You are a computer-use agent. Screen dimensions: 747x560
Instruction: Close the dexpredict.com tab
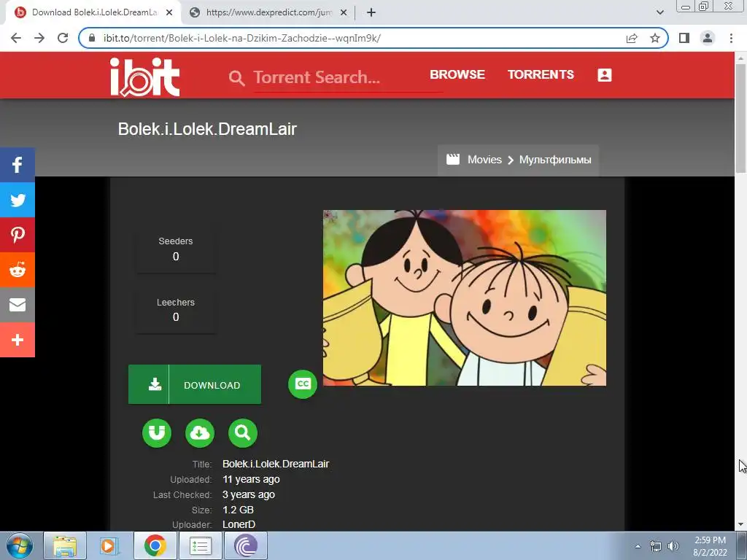tap(344, 12)
